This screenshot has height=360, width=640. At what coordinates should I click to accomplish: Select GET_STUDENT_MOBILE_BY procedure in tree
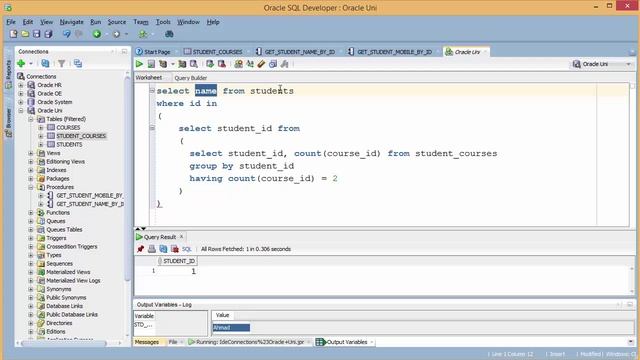[89, 196]
